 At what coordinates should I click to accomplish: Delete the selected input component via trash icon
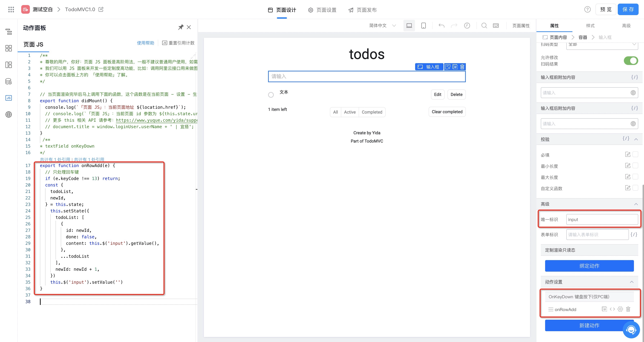462,67
